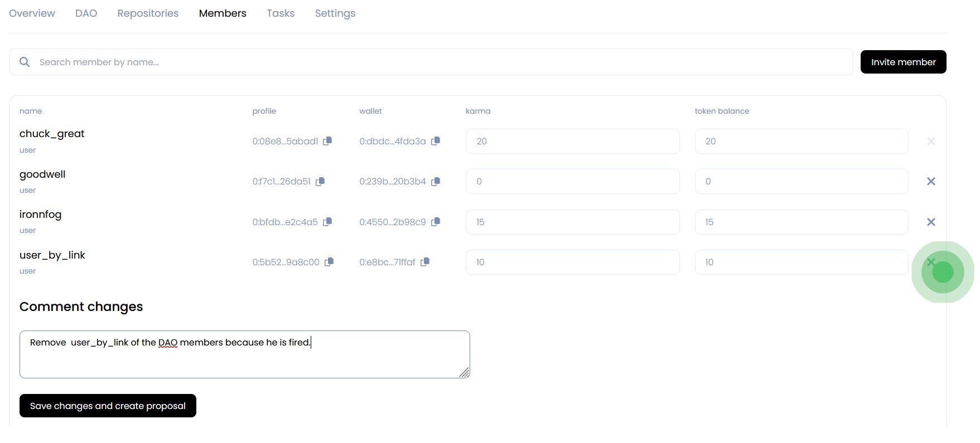Remove goodwell using the X icon

[x=931, y=182]
